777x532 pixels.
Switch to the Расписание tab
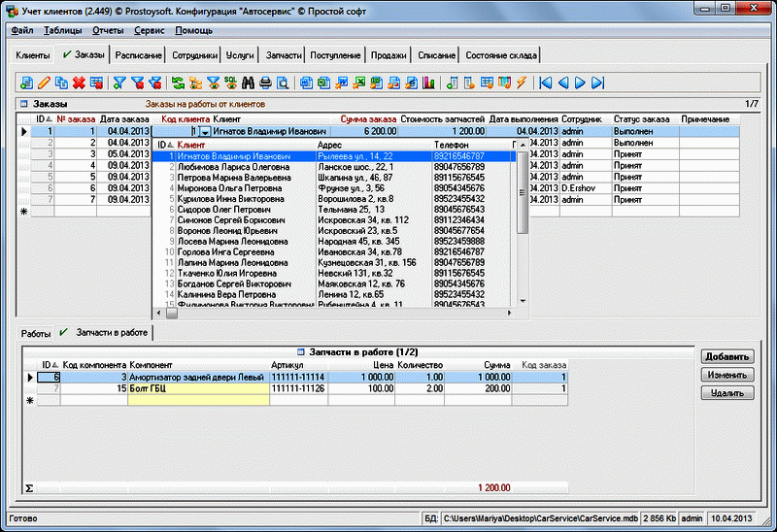139,55
